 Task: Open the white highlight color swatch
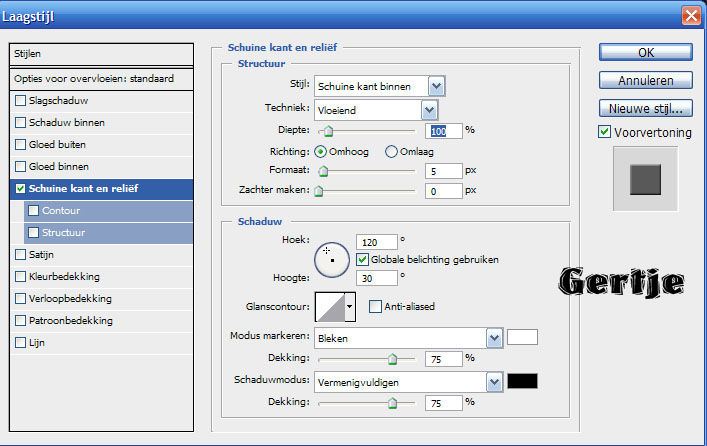522,337
